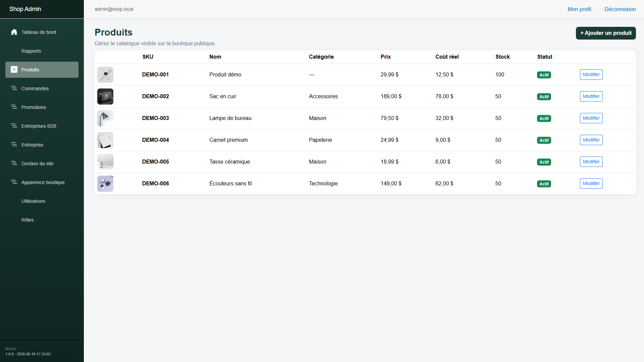The width and height of the screenshot is (644, 362).
Task: Click Ajouter un produit button
Action: (606, 33)
